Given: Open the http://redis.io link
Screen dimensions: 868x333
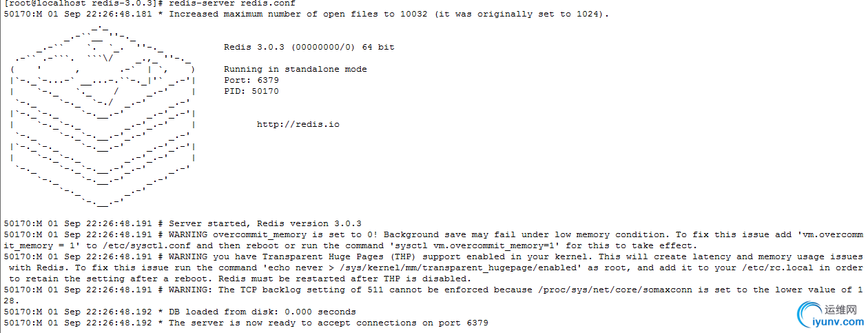Looking at the screenshot, I should (x=298, y=124).
